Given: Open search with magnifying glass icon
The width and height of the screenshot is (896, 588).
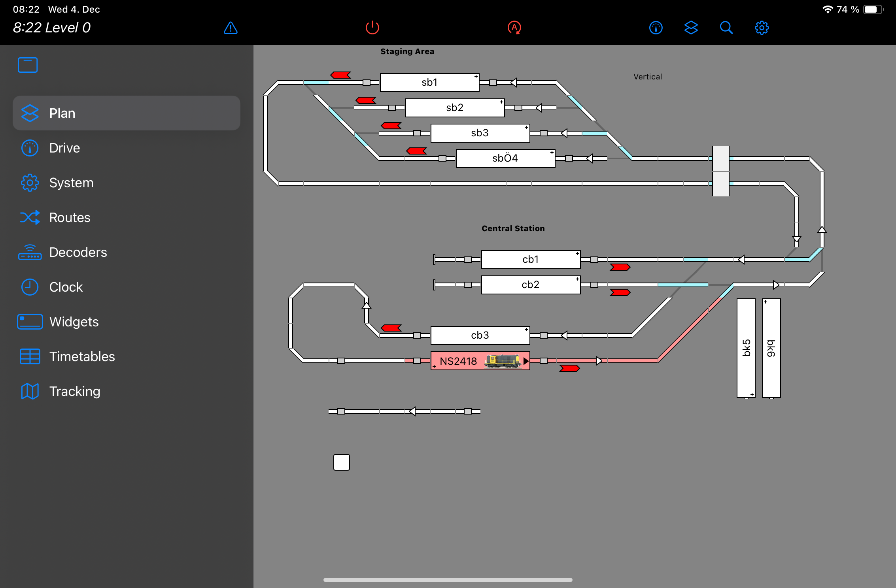Looking at the screenshot, I should [x=726, y=28].
